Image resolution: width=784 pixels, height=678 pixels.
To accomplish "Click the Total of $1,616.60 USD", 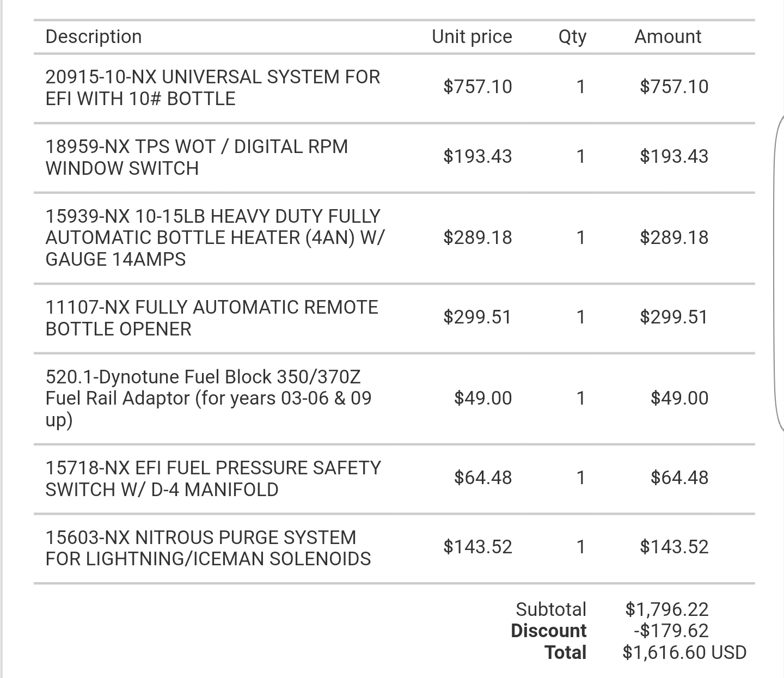I will (684, 652).
